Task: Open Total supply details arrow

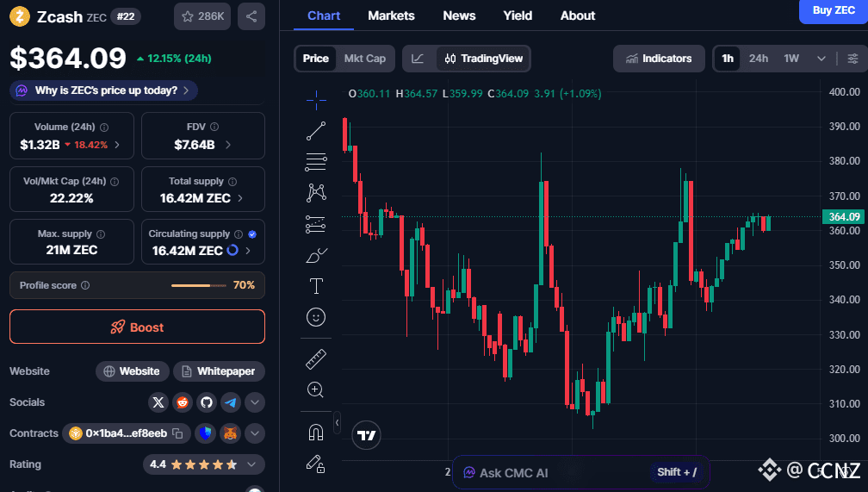Action: (240, 198)
